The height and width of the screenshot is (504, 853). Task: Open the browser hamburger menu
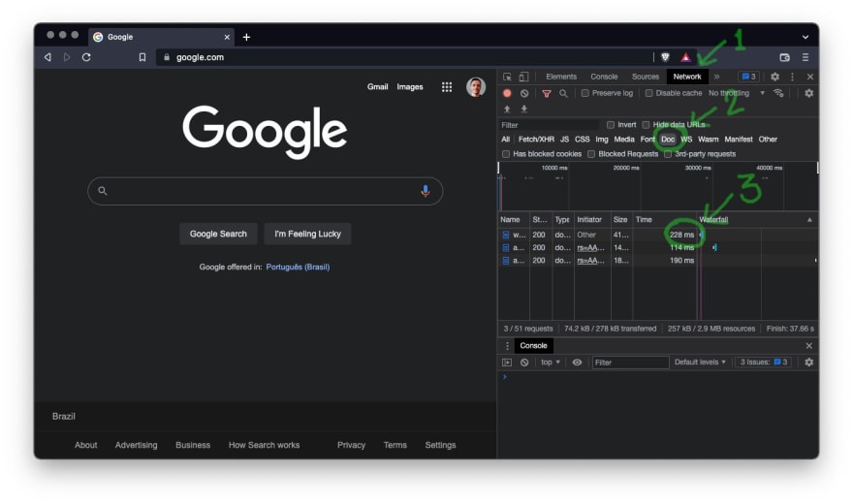[x=806, y=57]
